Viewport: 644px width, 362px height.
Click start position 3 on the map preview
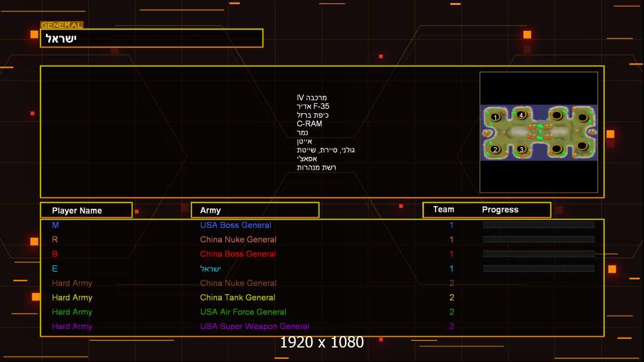pos(521,149)
